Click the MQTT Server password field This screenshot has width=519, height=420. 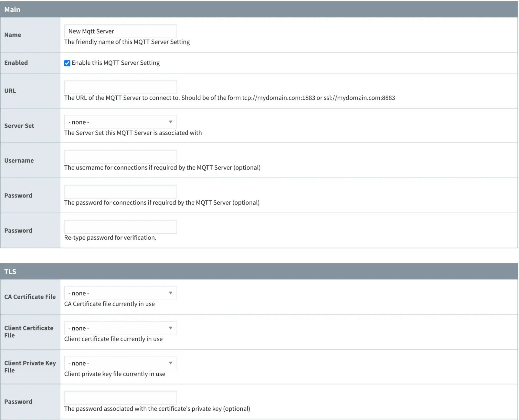(x=120, y=192)
